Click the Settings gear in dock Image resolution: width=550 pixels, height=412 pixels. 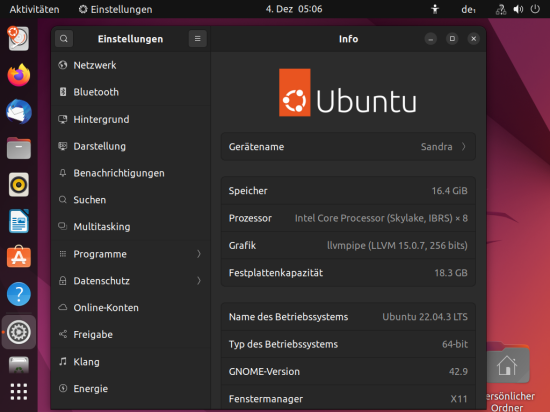[19, 332]
